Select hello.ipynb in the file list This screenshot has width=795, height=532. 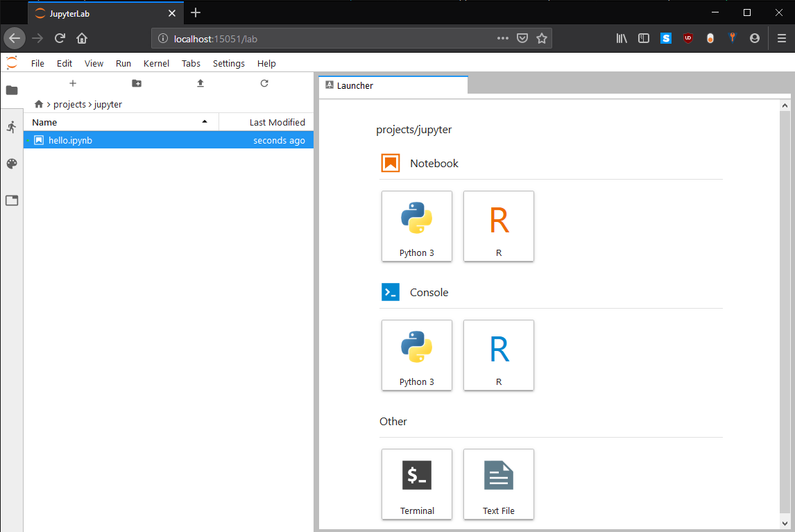pos(169,140)
